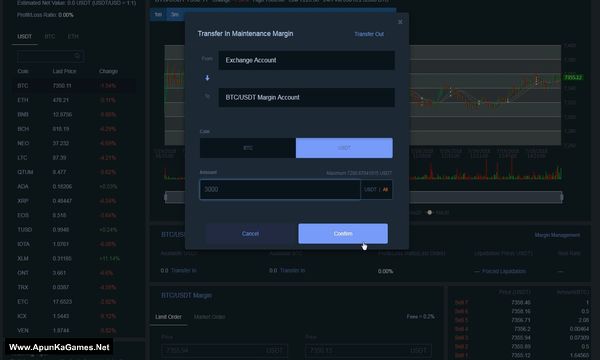Click the amount input showing 3000

[x=280, y=189]
